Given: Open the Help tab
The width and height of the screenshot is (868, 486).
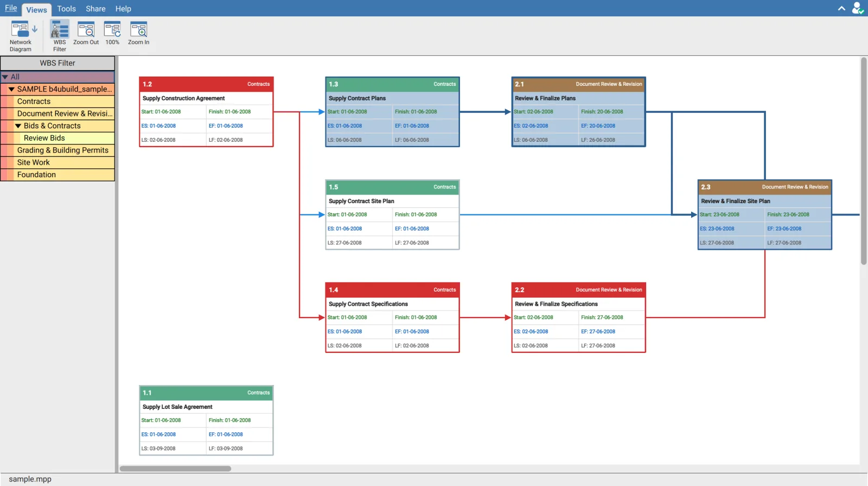Looking at the screenshot, I should tap(123, 9).
